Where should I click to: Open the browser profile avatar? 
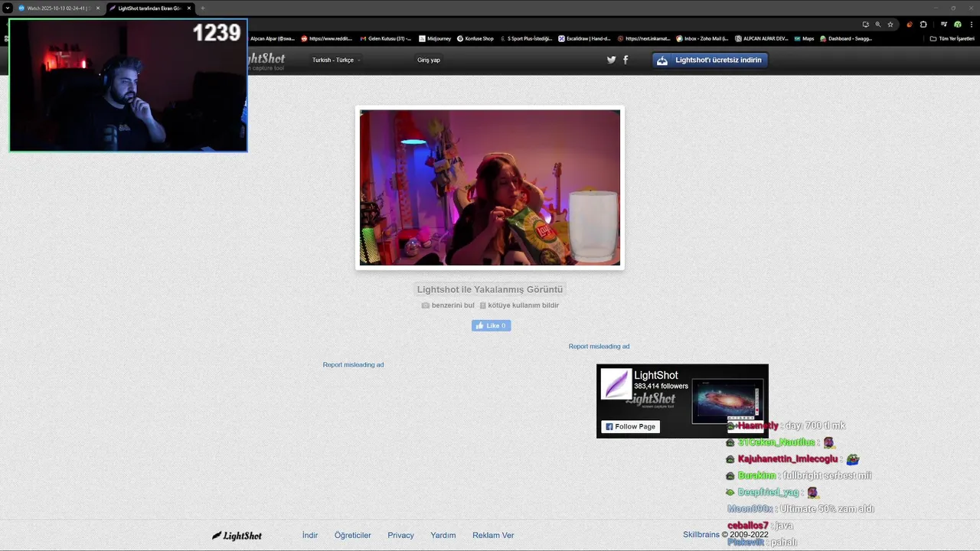point(958,24)
